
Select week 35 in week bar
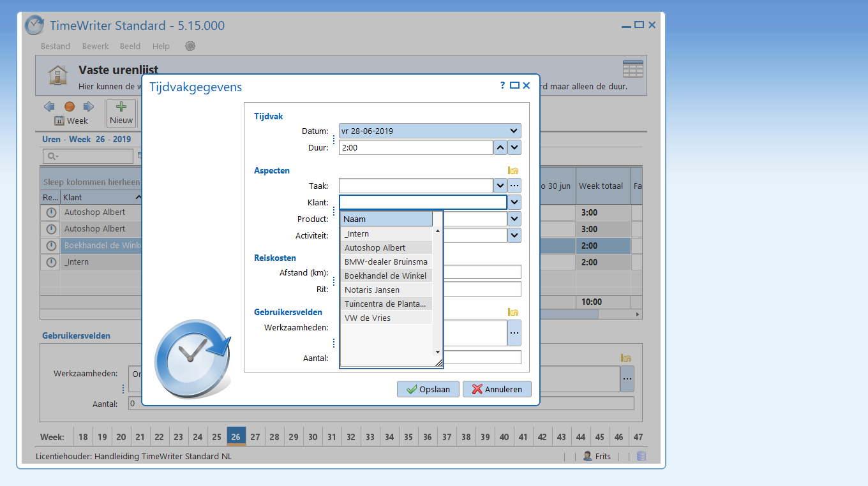tap(408, 437)
